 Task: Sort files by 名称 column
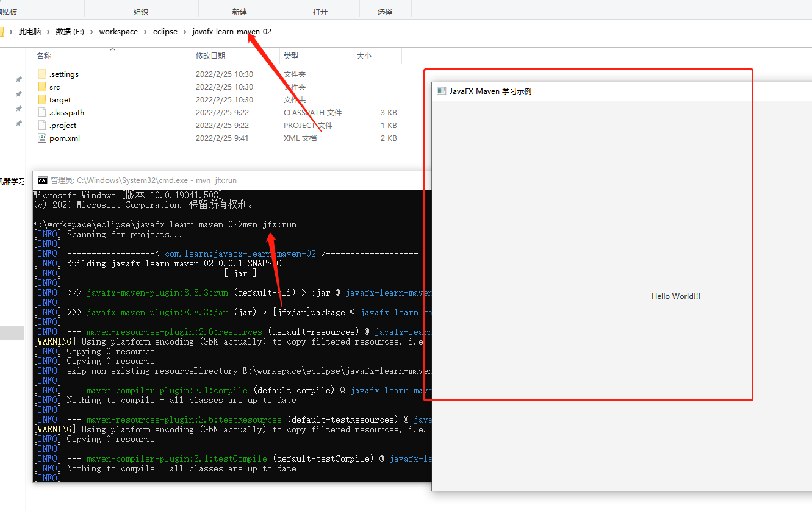[44, 56]
